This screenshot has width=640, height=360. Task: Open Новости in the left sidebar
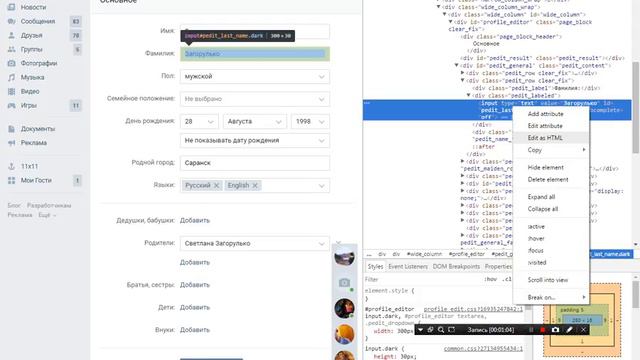(x=33, y=7)
